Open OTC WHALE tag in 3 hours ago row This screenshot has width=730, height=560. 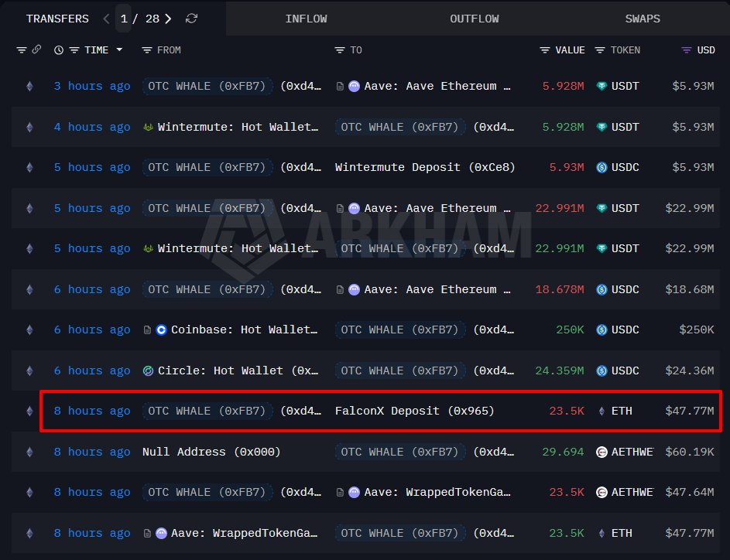coord(207,86)
